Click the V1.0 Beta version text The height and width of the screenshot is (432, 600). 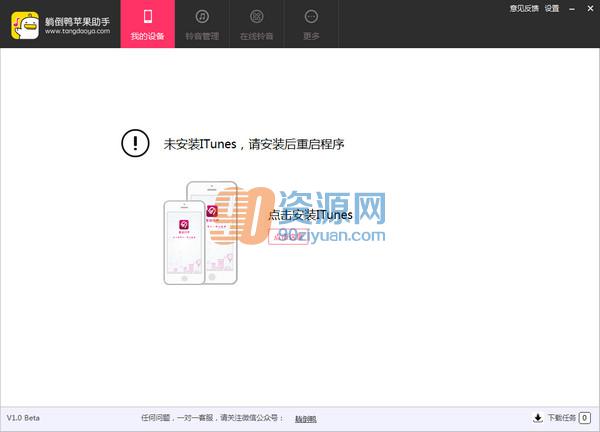(23, 418)
